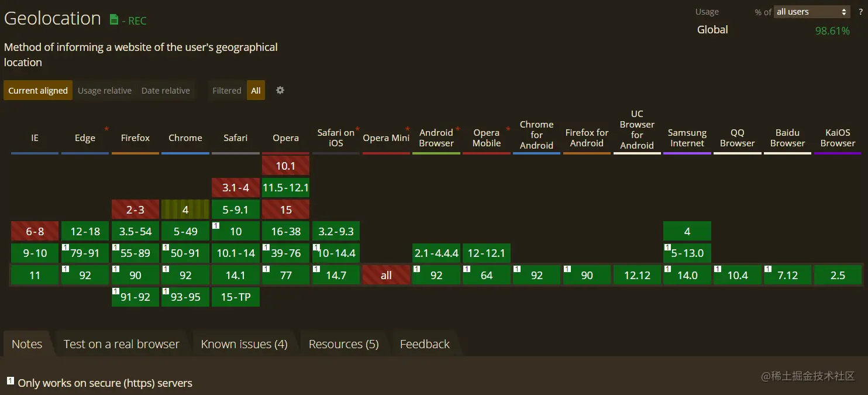Click Firefox 91-92 version cell
Screen dimensions: 868x395
[135, 297]
